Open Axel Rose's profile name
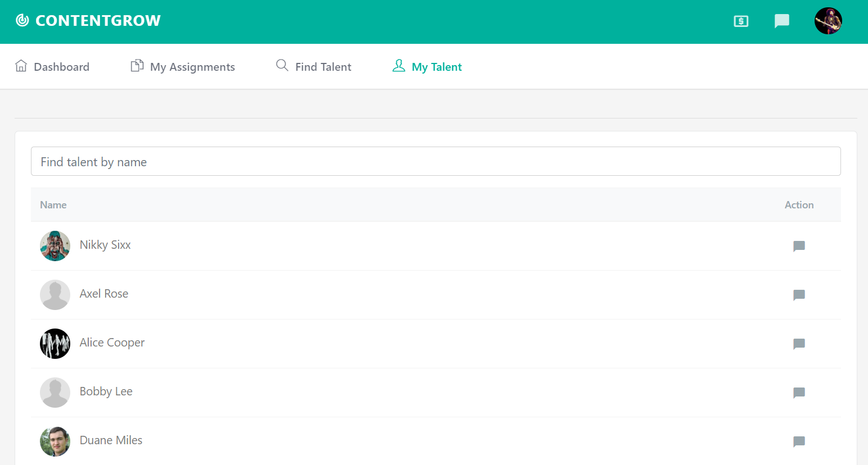 point(104,294)
